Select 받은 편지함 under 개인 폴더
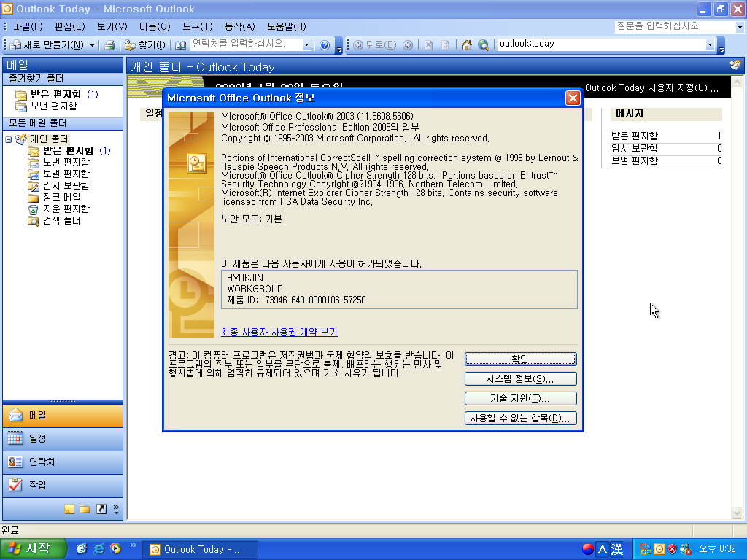This screenshot has height=560, width=747. point(69,151)
